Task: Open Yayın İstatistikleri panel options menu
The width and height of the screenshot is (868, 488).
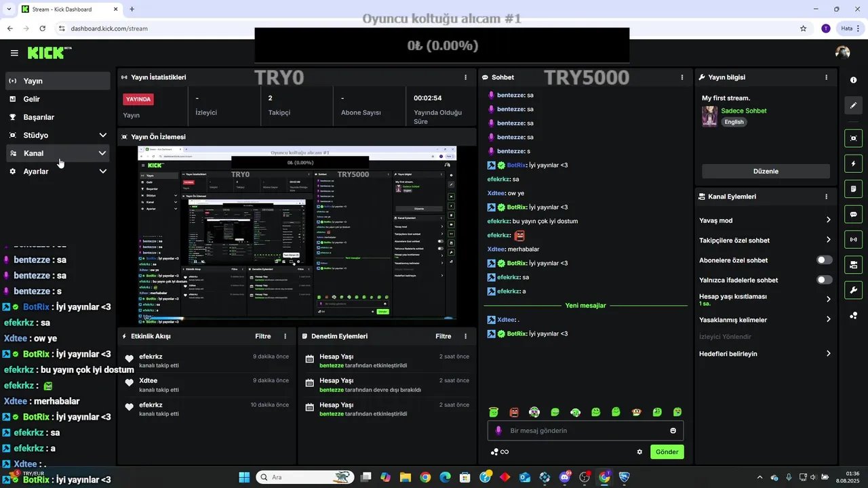Action: (465, 77)
